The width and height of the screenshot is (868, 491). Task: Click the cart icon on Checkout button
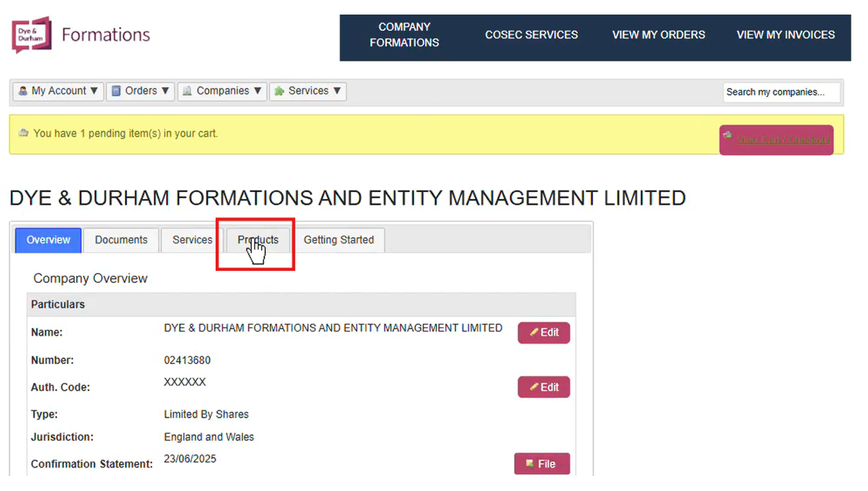pyautogui.click(x=728, y=135)
